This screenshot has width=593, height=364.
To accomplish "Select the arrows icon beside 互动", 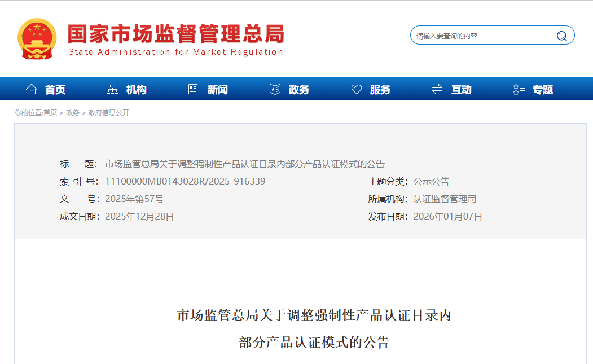I will [x=437, y=89].
